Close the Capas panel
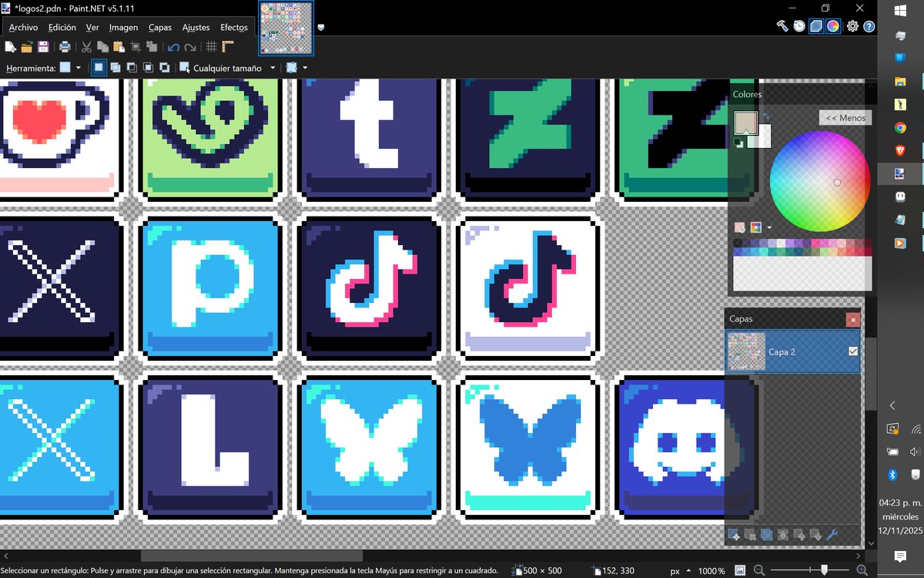This screenshot has width=924, height=578. [852, 319]
